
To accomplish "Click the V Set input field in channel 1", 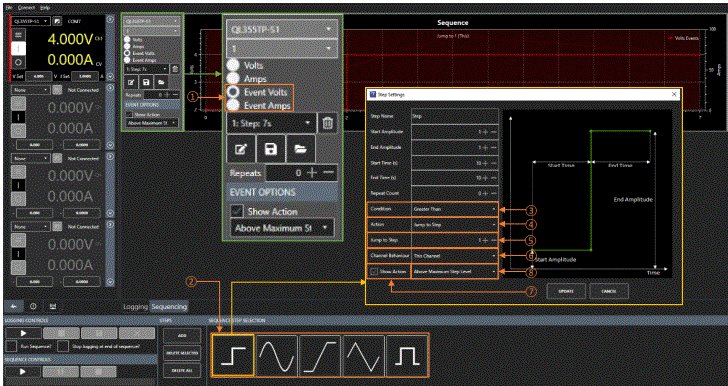I will pos(39,77).
